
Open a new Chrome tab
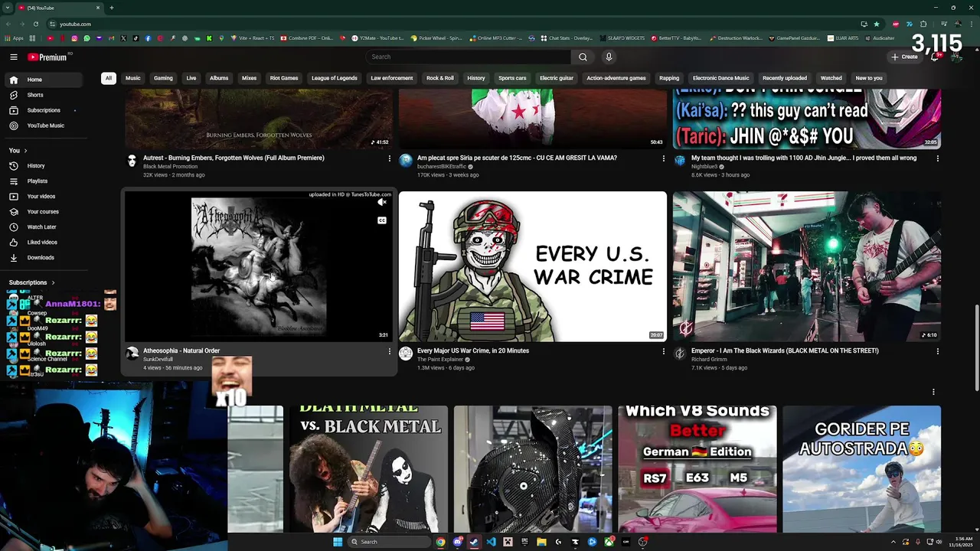point(111,8)
